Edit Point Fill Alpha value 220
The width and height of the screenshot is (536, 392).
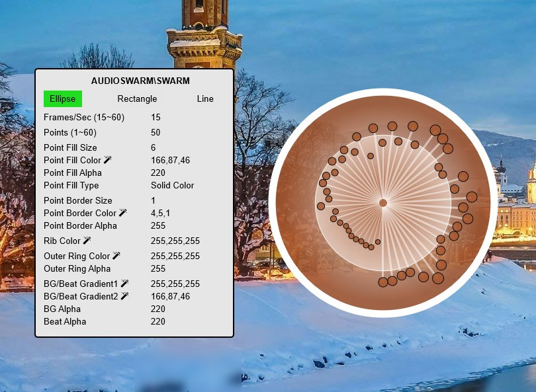tap(158, 173)
